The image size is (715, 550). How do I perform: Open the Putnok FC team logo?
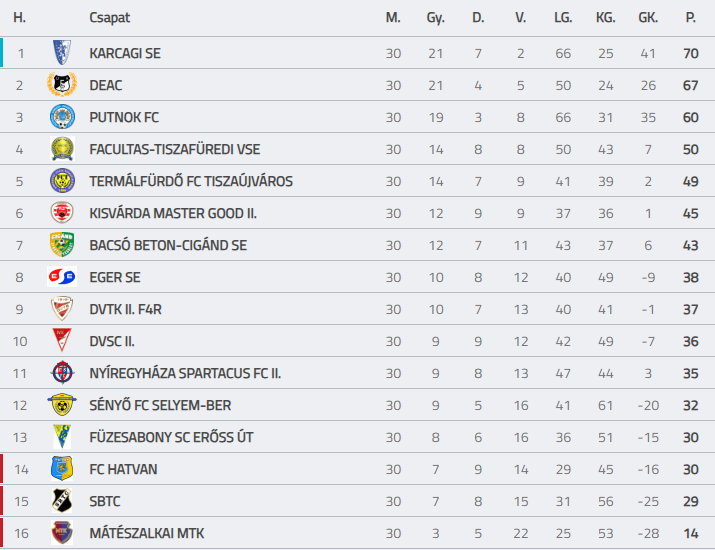tap(62, 117)
